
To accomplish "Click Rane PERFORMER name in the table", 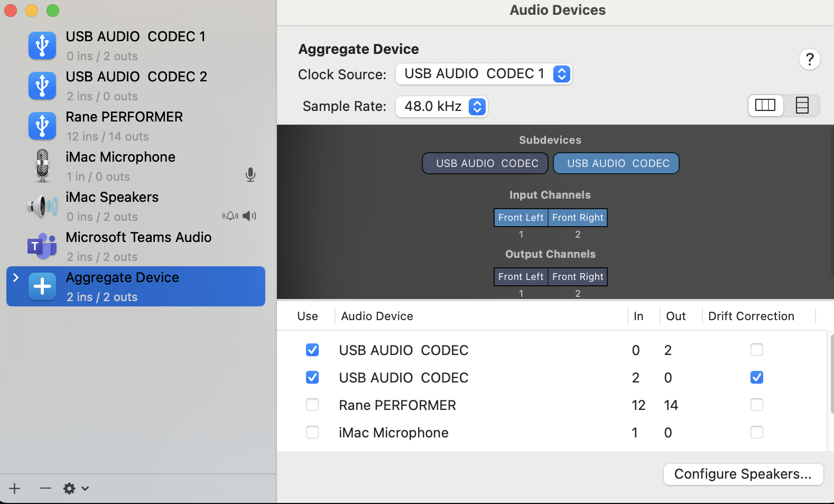I will [x=397, y=405].
